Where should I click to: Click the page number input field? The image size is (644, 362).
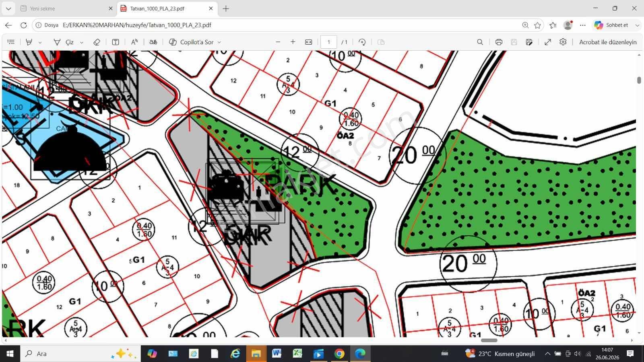pyautogui.click(x=328, y=42)
